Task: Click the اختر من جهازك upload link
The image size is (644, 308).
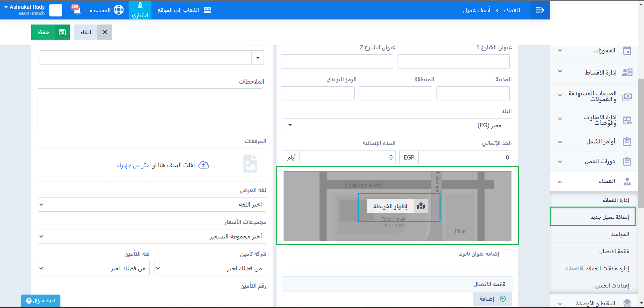Action: [134, 165]
